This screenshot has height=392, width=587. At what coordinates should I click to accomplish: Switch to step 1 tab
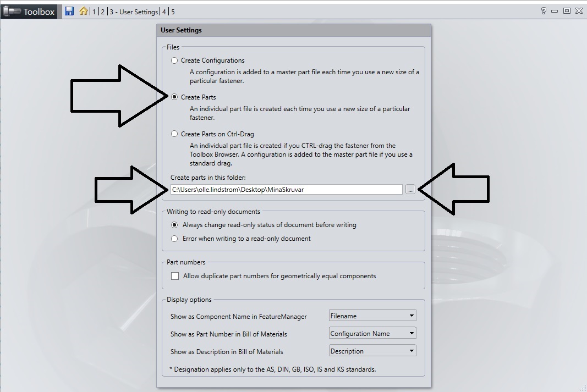(94, 12)
